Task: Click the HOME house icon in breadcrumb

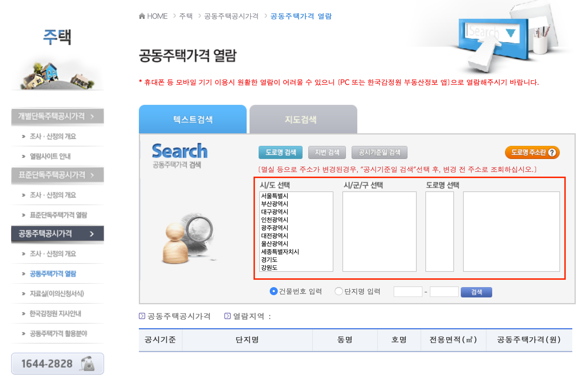Action: [x=142, y=16]
